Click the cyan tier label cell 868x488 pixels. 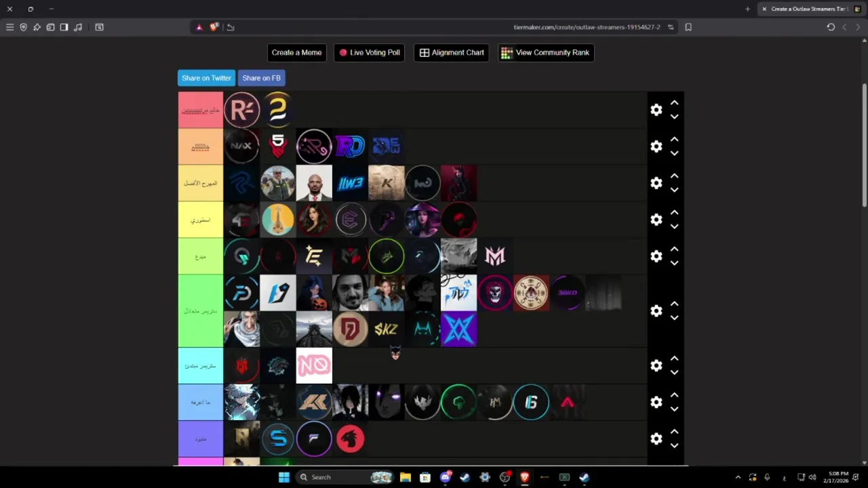(x=201, y=365)
